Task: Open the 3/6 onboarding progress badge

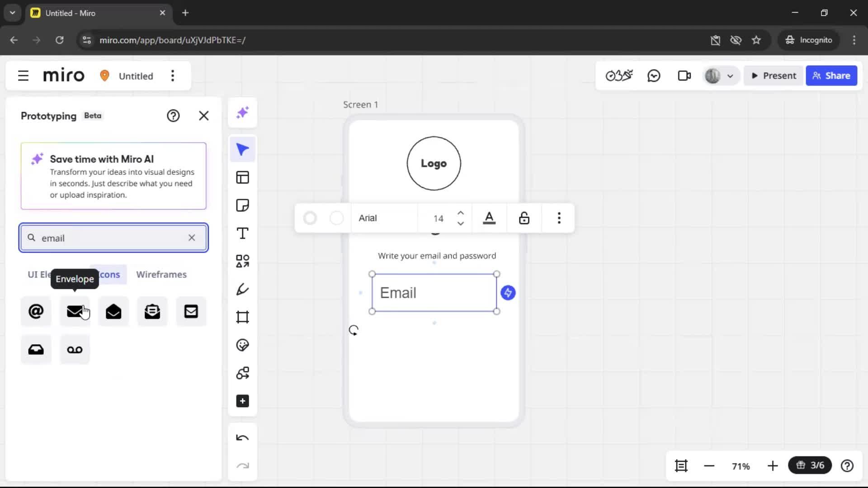Action: point(810,465)
